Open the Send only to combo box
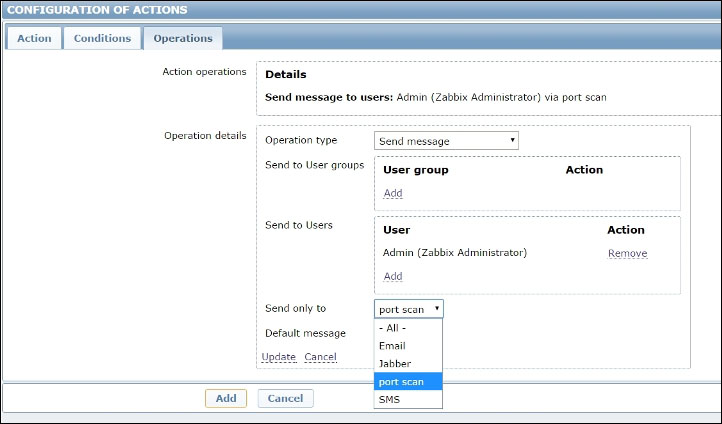 click(408, 309)
